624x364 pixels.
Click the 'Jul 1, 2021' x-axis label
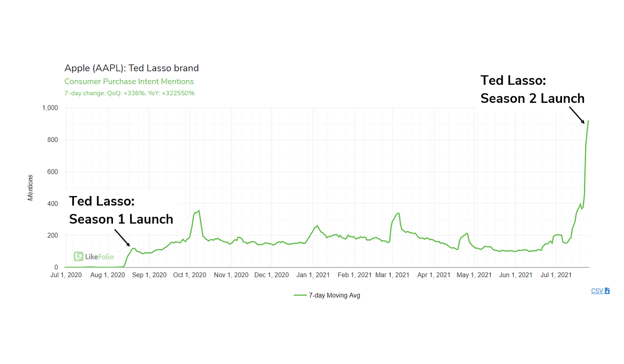tap(556, 275)
